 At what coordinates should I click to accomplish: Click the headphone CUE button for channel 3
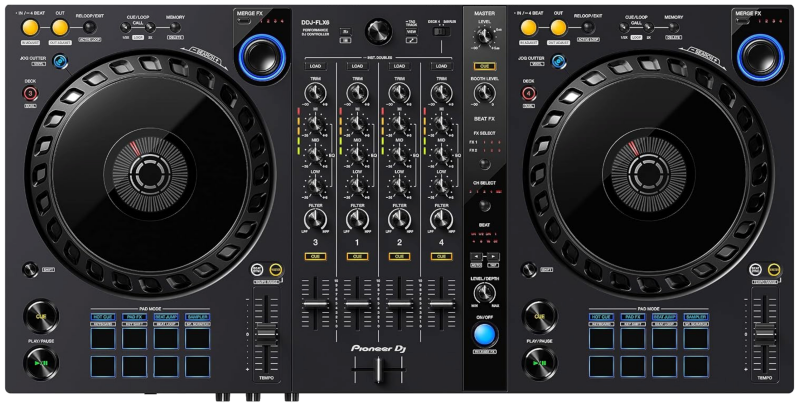coord(315,256)
